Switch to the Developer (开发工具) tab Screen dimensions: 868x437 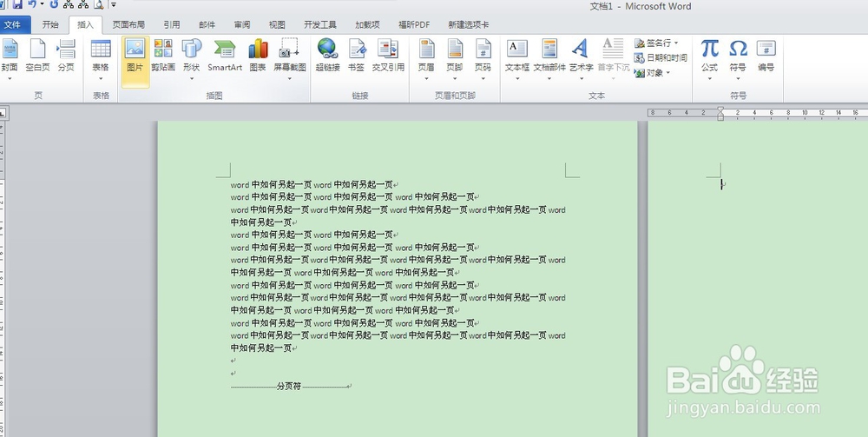(320, 24)
